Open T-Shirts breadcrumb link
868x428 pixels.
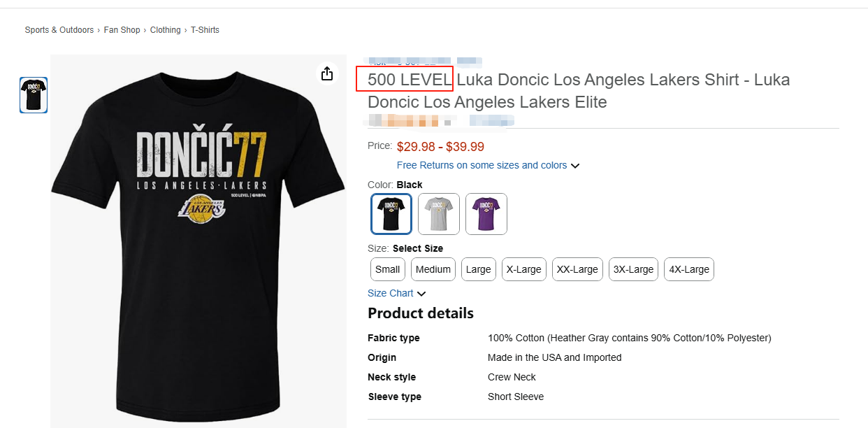[205, 30]
